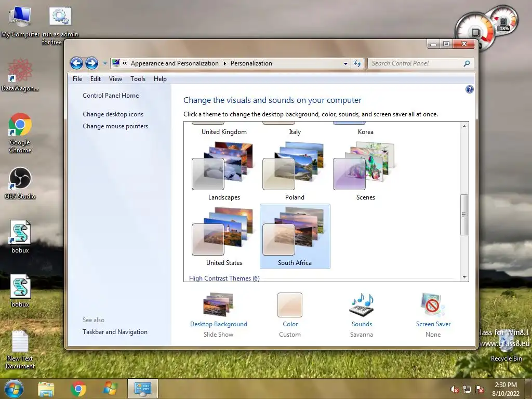The width and height of the screenshot is (532, 399).
Task: Click the High Contrast Themes heading
Action: [x=224, y=278]
